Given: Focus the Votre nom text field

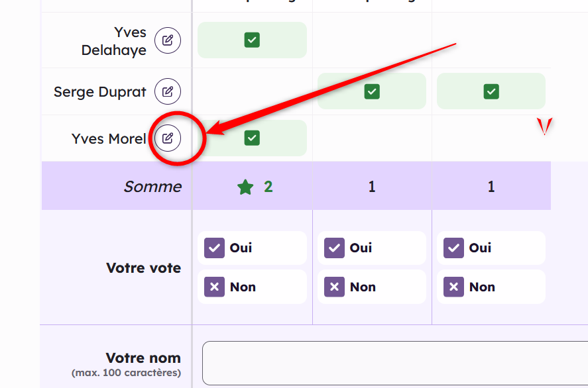Looking at the screenshot, I should tap(394, 363).
